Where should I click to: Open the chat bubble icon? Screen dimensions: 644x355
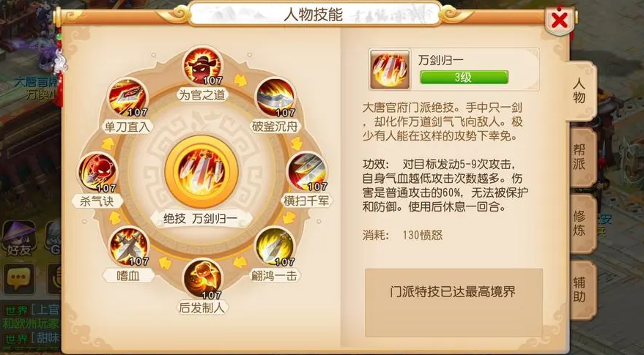18,279
